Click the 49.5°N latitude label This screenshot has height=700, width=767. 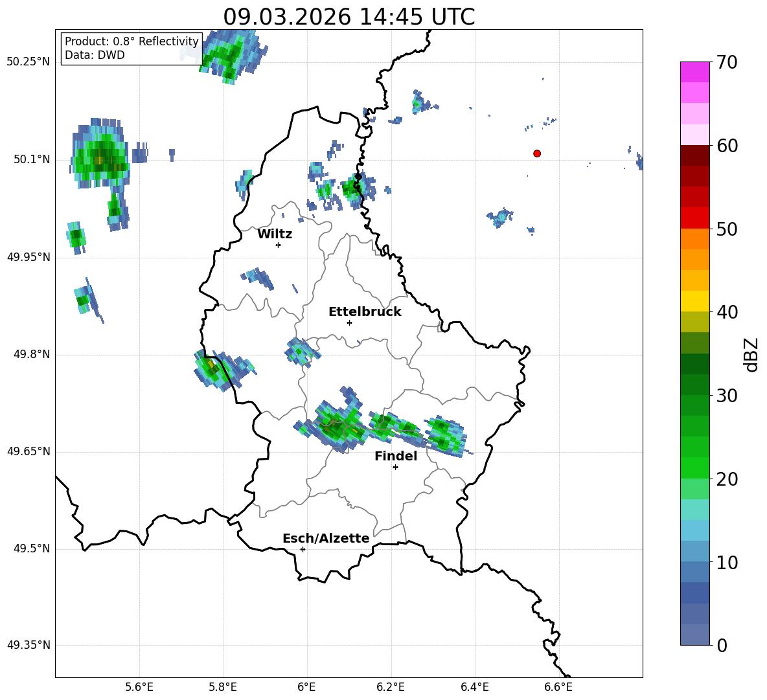[x=32, y=549]
